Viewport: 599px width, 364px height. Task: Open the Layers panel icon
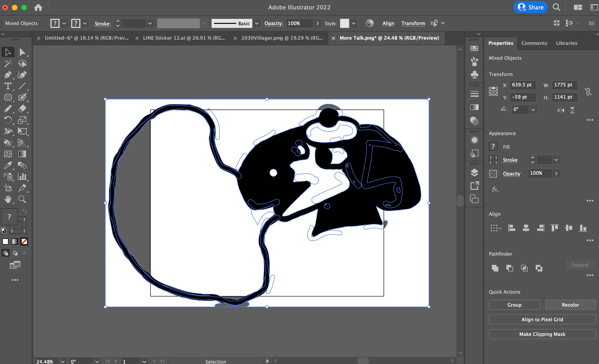click(474, 173)
